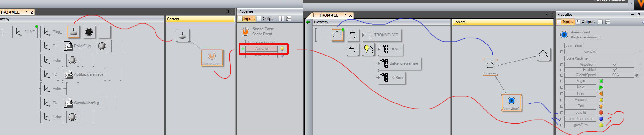Click the gotoDiagramme state button
This screenshot has height=135, width=644.
[581, 119]
